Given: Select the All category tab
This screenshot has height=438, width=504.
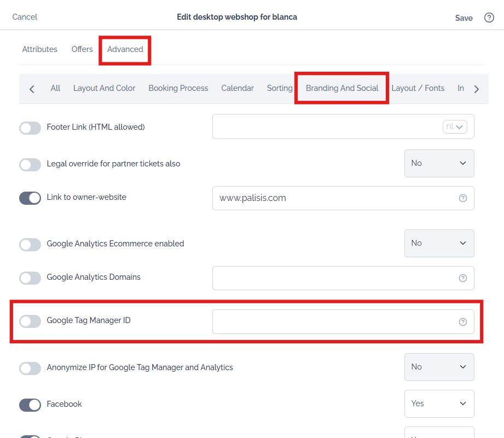Looking at the screenshot, I should 55,88.
